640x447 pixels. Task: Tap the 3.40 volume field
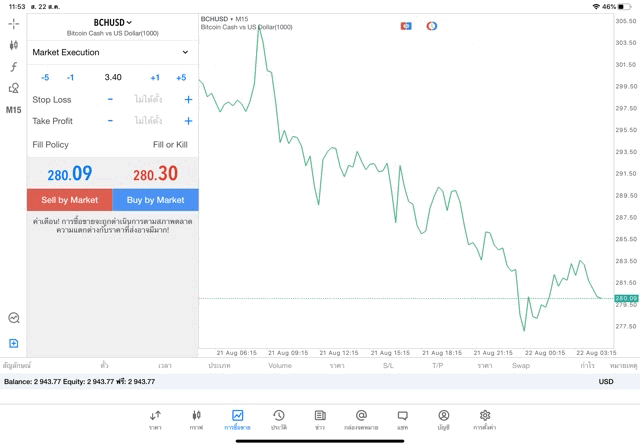tap(113, 77)
